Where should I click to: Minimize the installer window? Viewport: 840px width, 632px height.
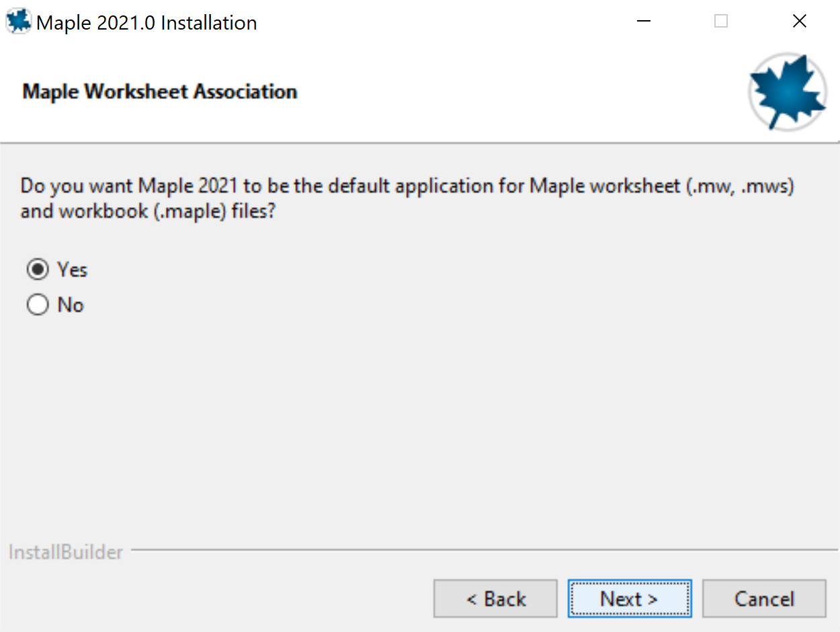[644, 22]
